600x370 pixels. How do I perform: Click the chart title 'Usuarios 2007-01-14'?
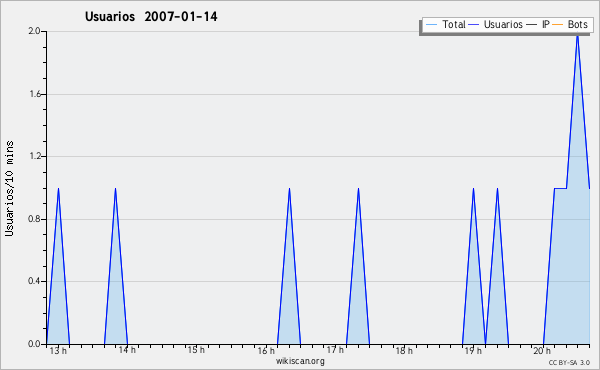click(x=151, y=16)
